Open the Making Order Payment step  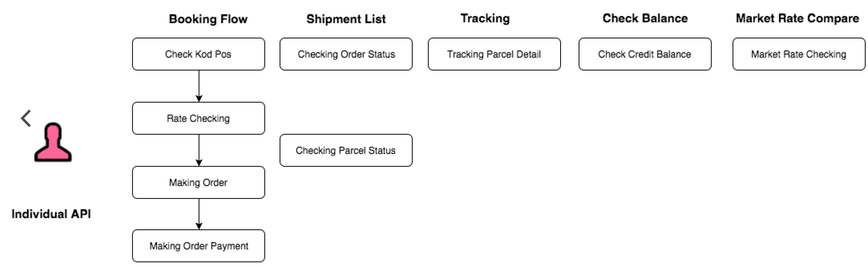pos(198,246)
